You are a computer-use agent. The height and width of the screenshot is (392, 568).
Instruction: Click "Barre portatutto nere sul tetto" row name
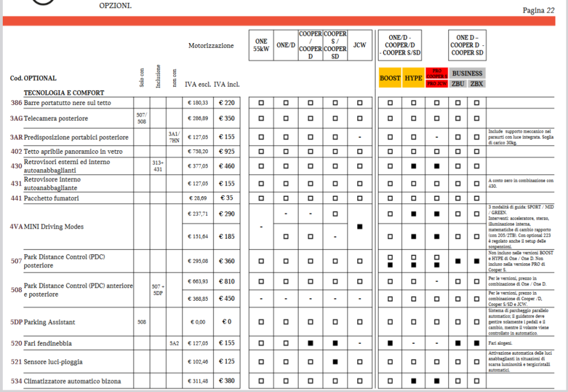click(x=68, y=103)
